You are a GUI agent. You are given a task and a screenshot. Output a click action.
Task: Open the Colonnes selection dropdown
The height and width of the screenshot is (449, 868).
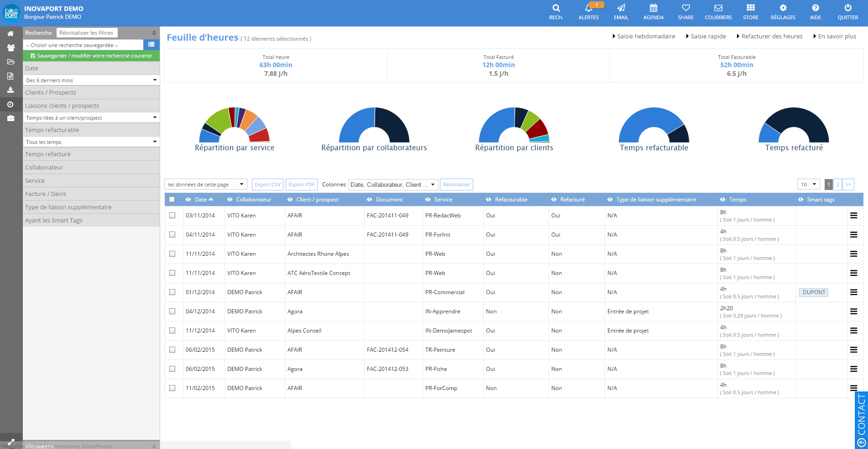pos(393,185)
